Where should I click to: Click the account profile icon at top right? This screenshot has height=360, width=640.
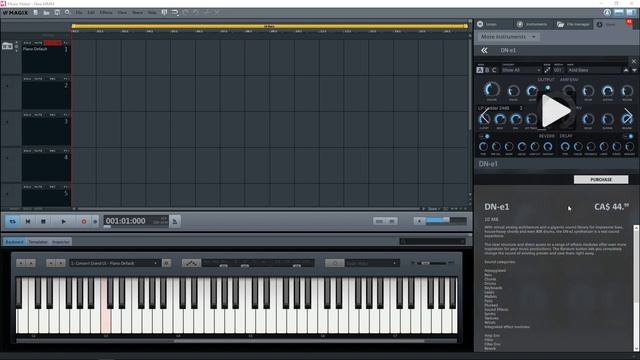pos(607,13)
